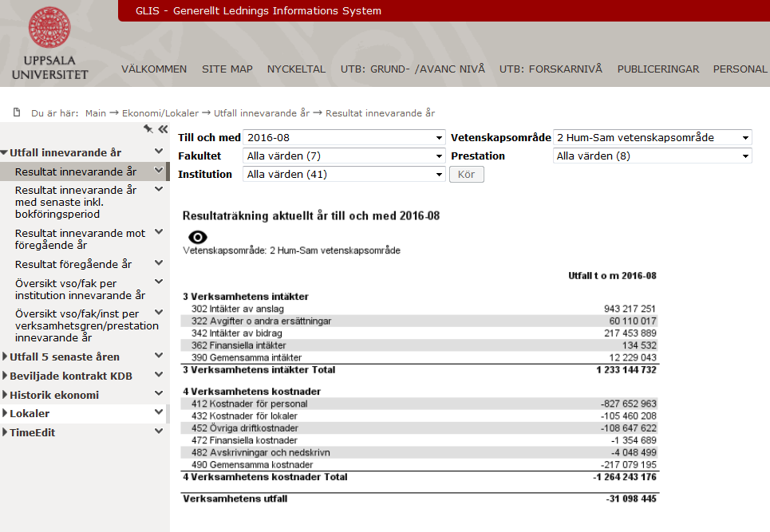Image resolution: width=770 pixels, height=532 pixels.
Task: Click the document icon beside breadcrumb
Action: (18, 112)
